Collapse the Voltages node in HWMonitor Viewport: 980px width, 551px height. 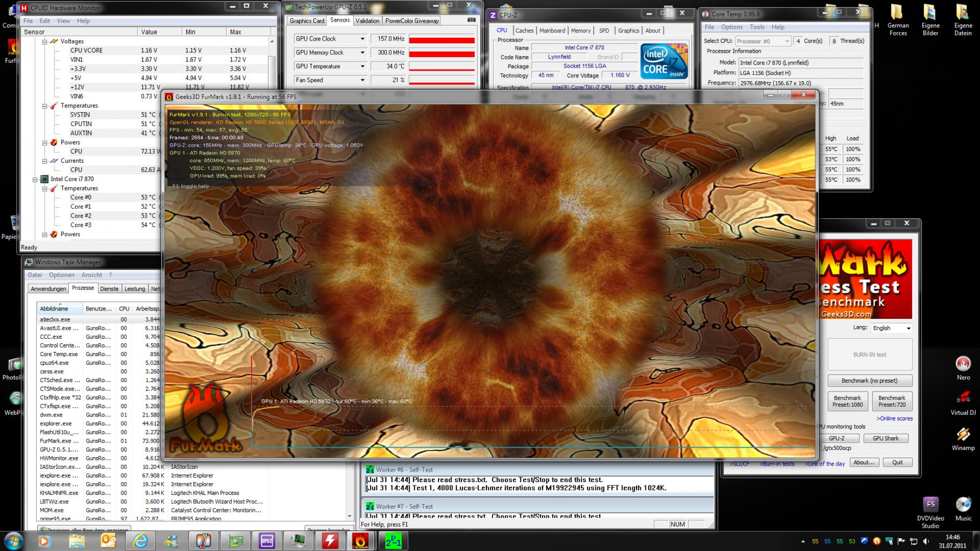pyautogui.click(x=46, y=42)
